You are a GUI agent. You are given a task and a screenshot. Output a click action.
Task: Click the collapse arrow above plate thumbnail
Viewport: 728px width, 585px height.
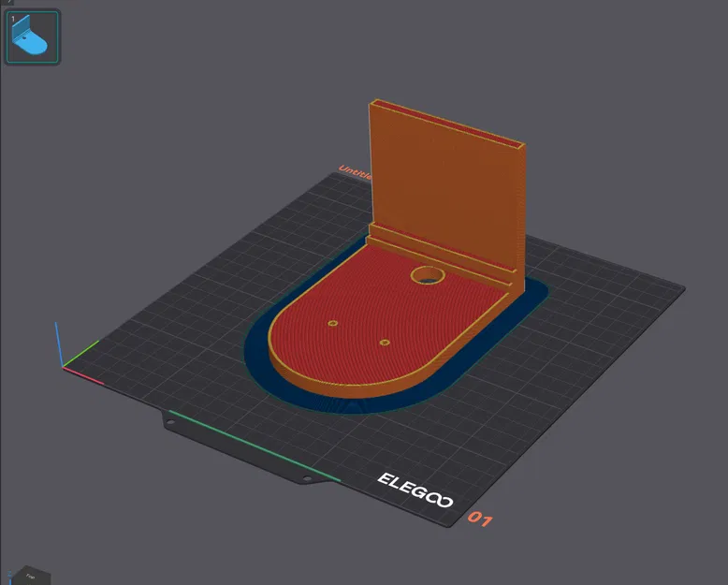tap(8, 2)
